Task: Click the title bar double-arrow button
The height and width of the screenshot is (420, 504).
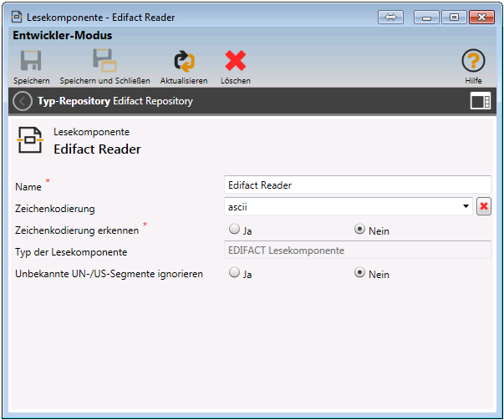Action: click(x=390, y=17)
